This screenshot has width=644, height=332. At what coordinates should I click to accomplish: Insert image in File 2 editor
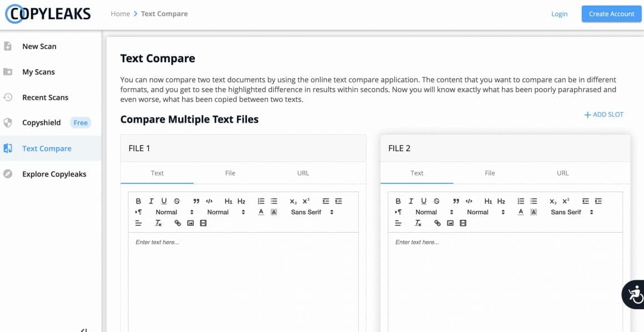[x=450, y=223]
